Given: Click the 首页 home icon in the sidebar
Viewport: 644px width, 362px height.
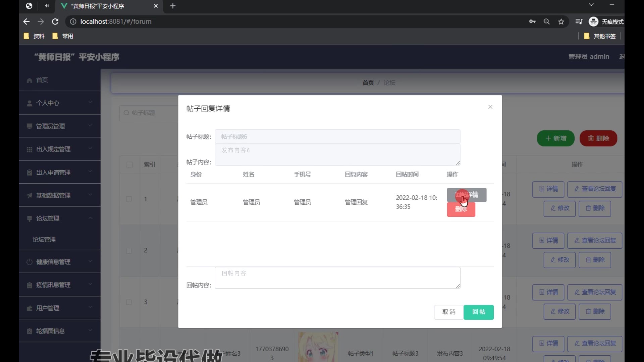Looking at the screenshot, I should (x=30, y=80).
